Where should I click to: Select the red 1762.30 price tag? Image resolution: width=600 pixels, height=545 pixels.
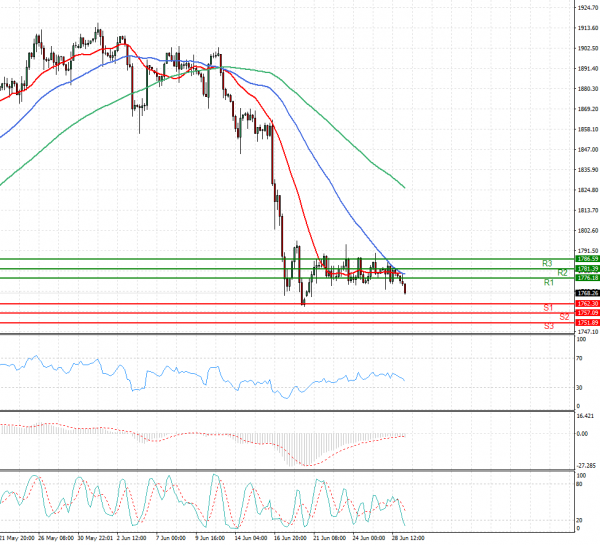pyautogui.click(x=587, y=304)
